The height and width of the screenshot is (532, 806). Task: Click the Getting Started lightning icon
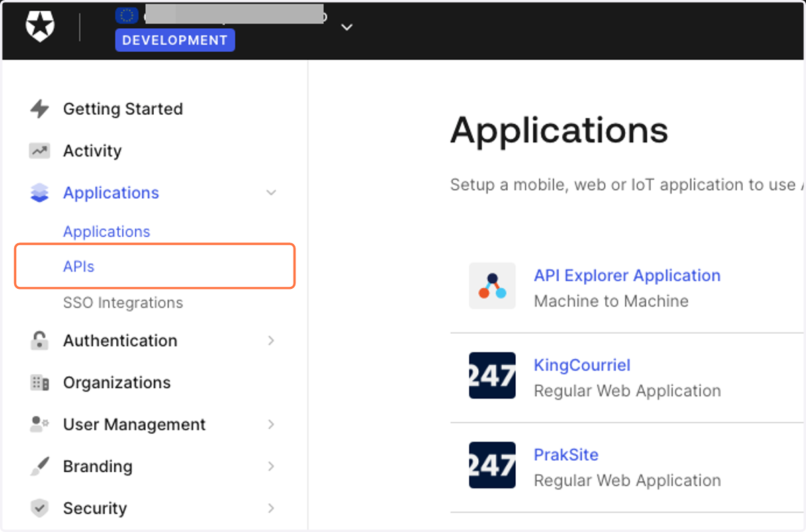[40, 109]
